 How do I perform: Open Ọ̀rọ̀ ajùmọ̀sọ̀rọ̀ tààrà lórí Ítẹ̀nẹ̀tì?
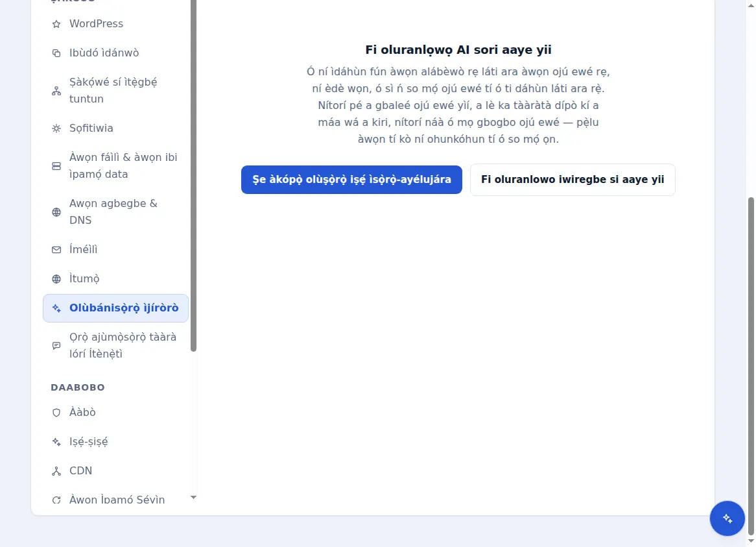[115, 345]
